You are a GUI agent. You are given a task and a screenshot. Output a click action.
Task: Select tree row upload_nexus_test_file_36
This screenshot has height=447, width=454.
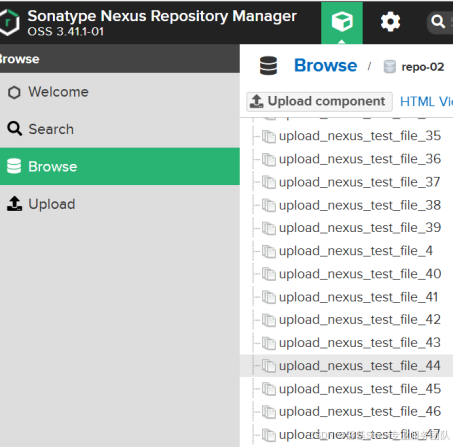coord(347,159)
